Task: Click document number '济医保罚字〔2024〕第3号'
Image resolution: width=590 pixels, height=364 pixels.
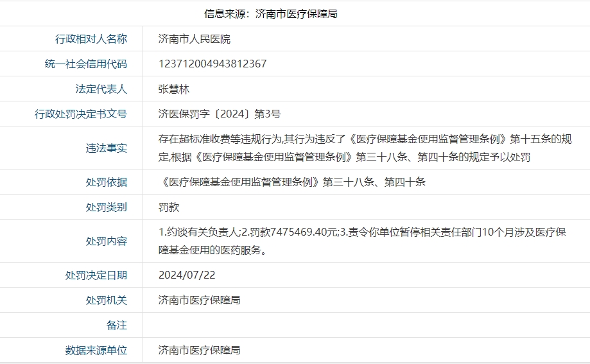Action: coord(220,114)
